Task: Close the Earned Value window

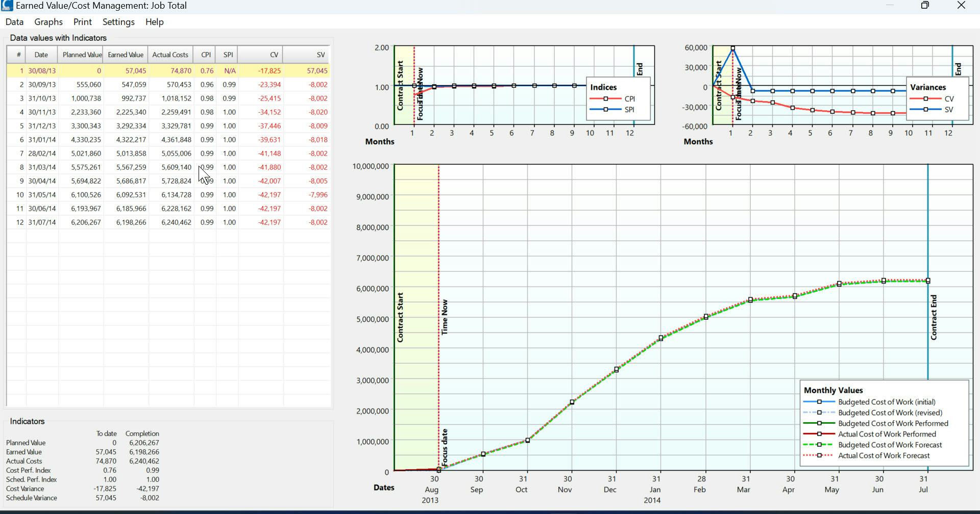Action: click(961, 6)
